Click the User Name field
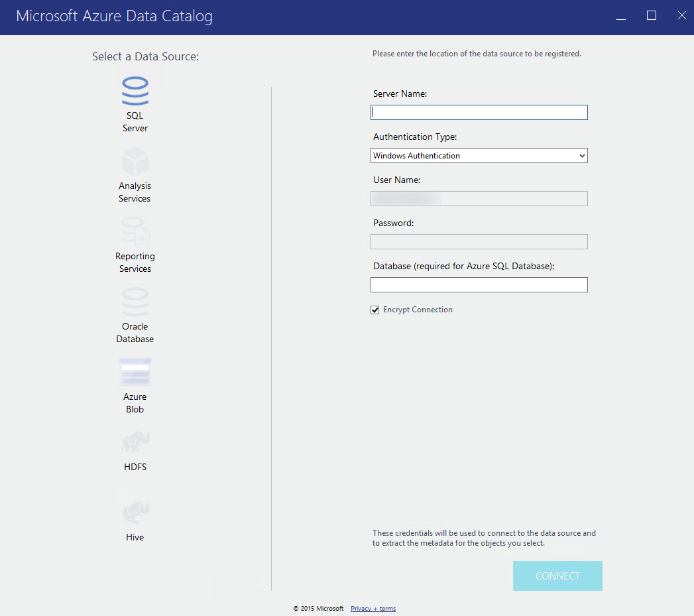 pyautogui.click(x=479, y=198)
